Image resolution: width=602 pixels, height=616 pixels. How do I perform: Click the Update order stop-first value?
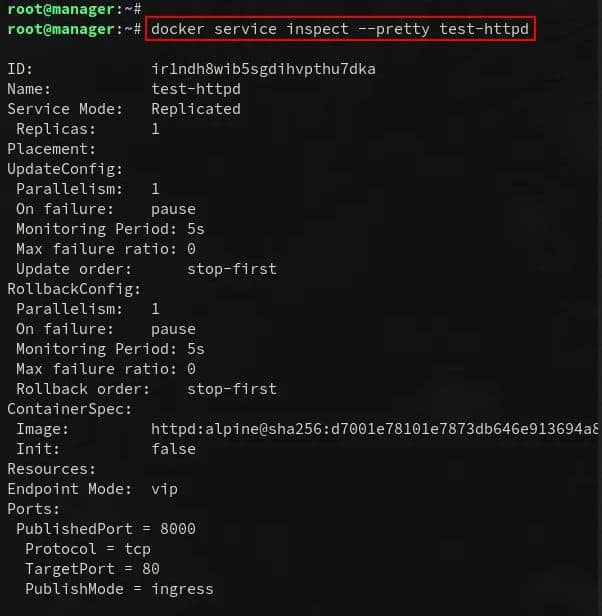232,269
